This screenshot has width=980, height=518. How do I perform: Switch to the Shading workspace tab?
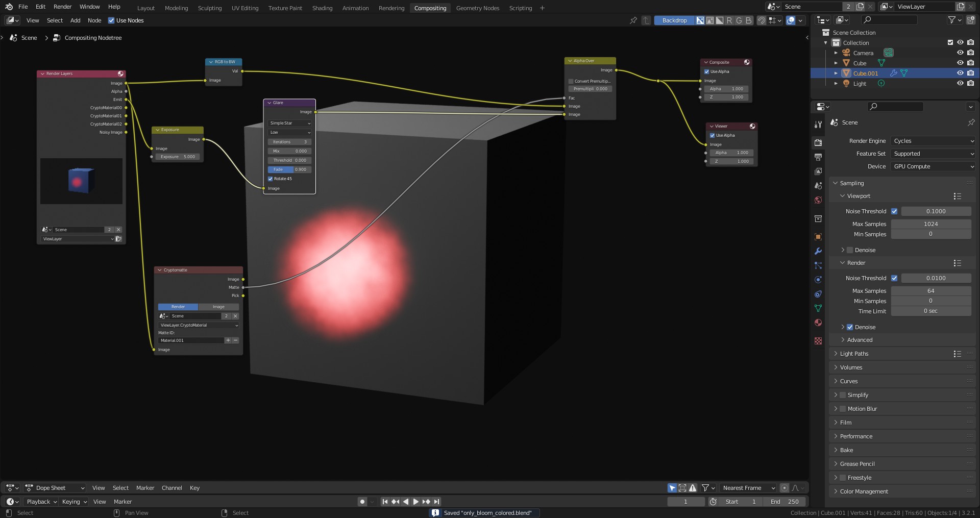pyautogui.click(x=322, y=8)
